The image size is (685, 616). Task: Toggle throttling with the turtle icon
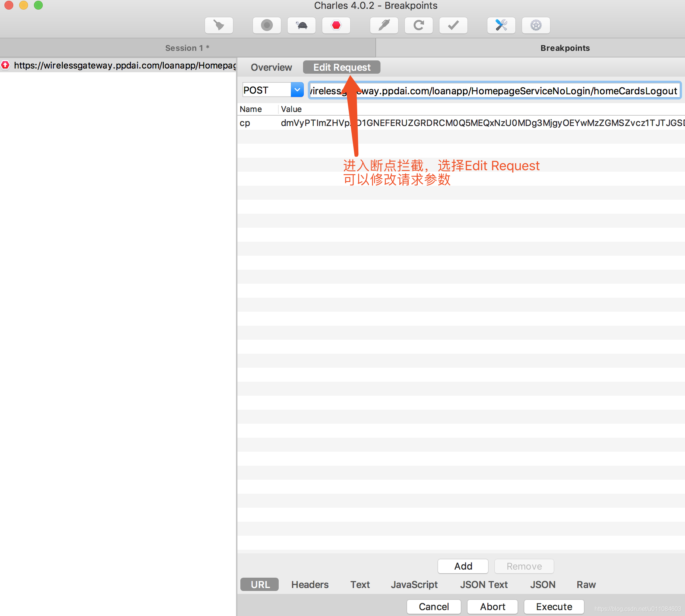click(302, 25)
